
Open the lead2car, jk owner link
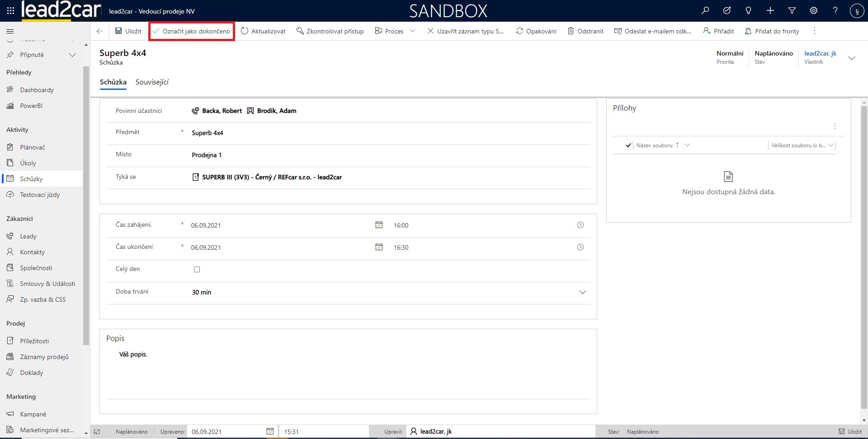820,53
